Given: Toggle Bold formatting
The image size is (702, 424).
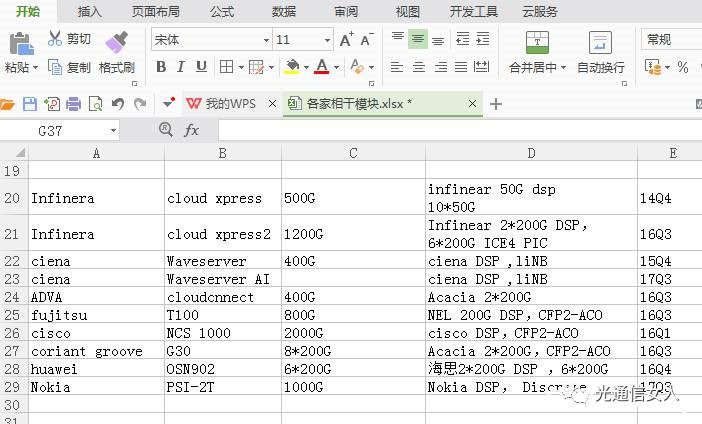Looking at the screenshot, I should tap(161, 67).
